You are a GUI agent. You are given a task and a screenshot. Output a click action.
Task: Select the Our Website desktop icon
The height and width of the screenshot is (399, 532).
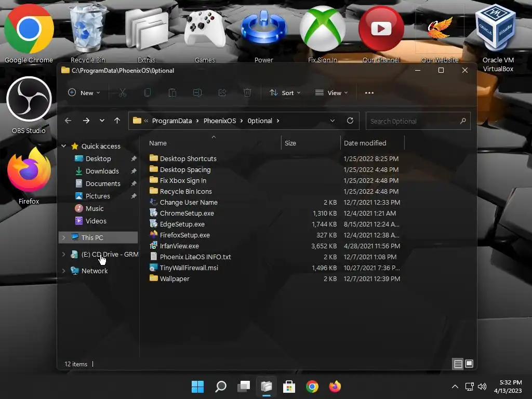[x=440, y=33]
